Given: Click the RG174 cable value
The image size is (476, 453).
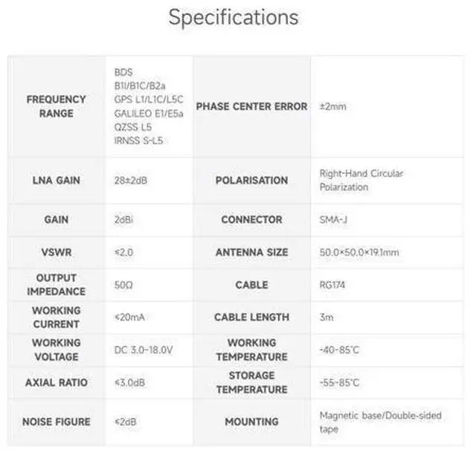Looking at the screenshot, I should coord(332,285).
